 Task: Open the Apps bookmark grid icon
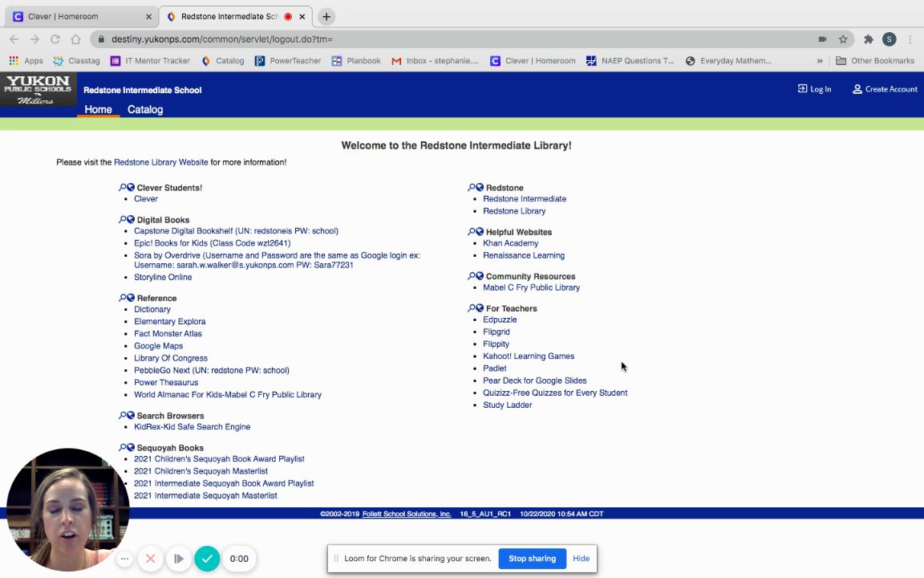(x=14, y=61)
